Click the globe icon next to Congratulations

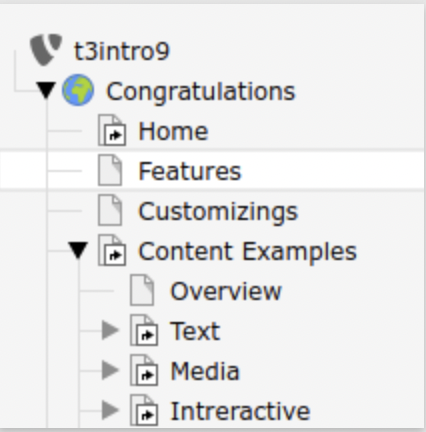78,90
